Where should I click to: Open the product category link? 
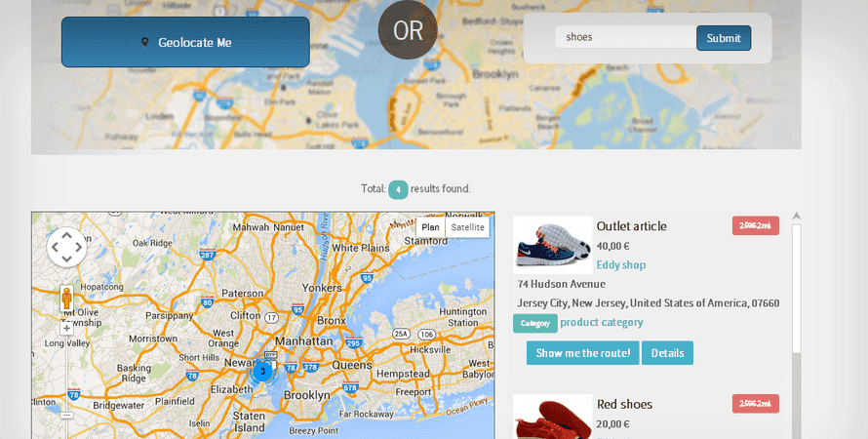pos(601,322)
